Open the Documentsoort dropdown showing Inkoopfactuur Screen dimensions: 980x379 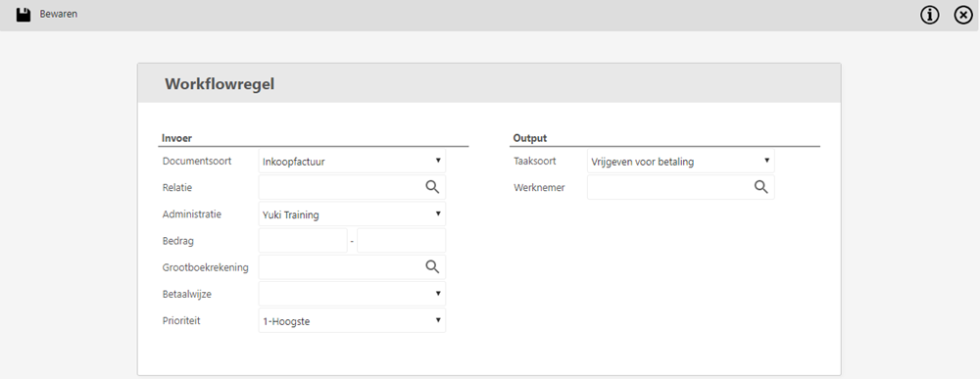pos(352,161)
